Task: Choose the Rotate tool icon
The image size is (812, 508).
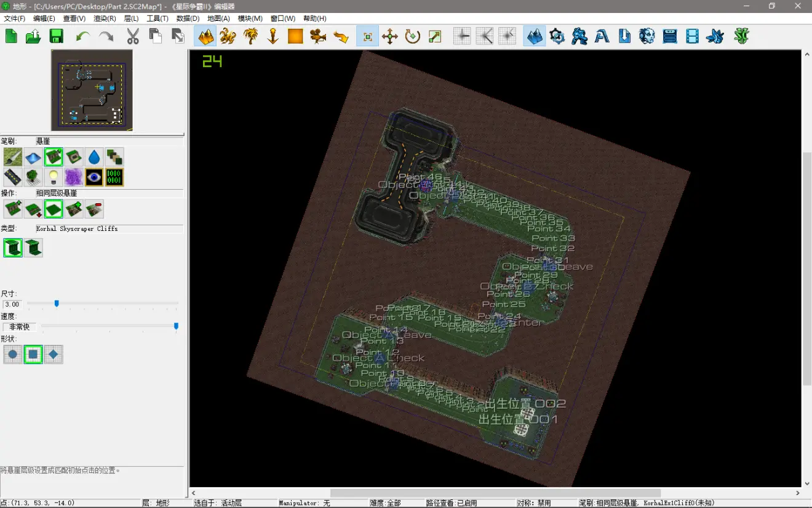Action: click(413, 36)
